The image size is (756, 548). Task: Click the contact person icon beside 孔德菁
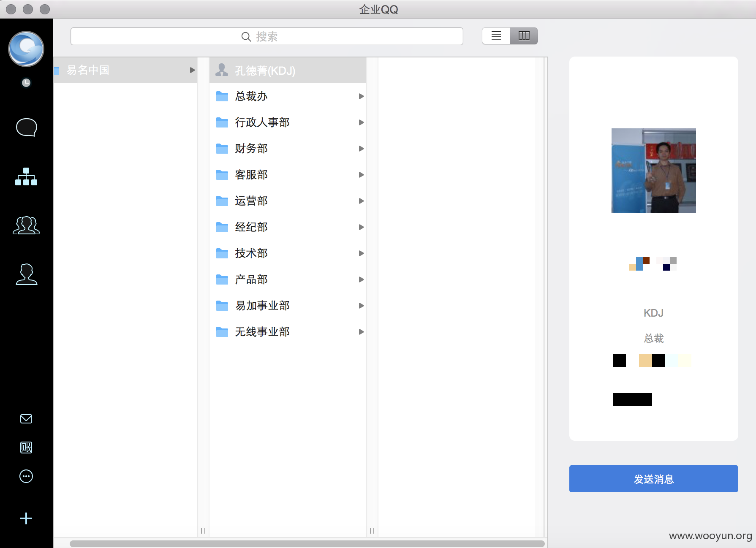tap(222, 70)
